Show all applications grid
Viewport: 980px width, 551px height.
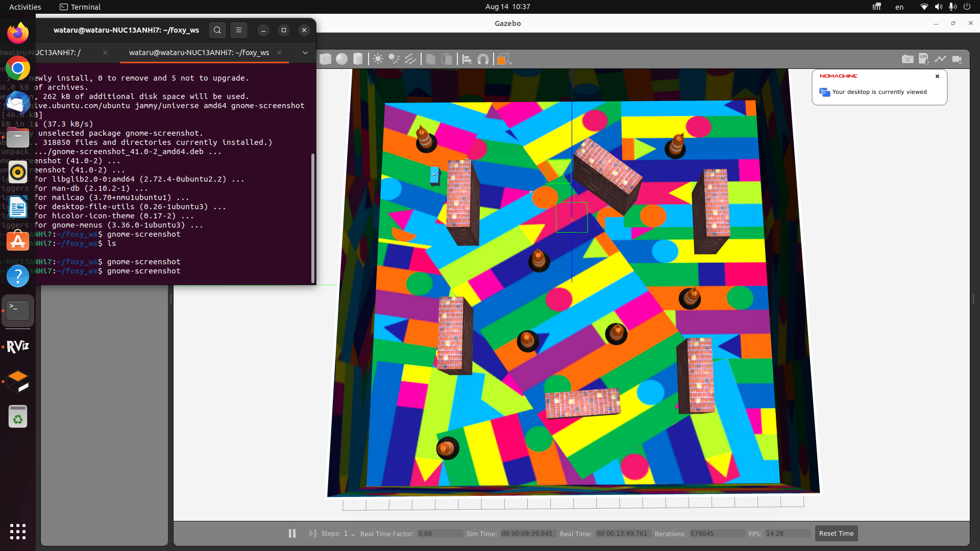point(18,532)
